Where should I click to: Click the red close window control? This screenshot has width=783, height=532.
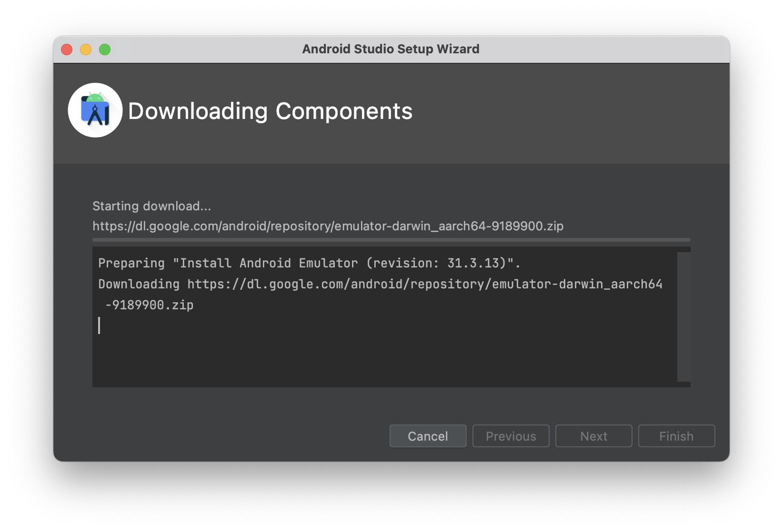(66, 49)
